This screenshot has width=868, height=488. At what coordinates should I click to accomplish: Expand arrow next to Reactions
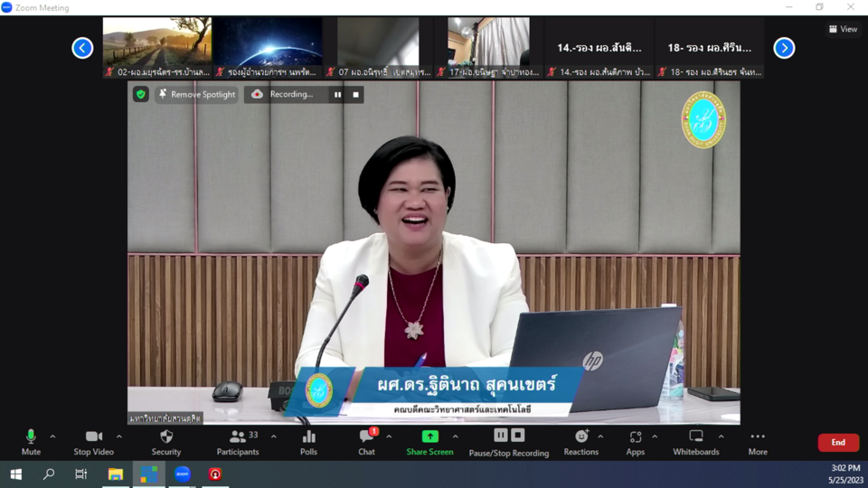(600, 437)
